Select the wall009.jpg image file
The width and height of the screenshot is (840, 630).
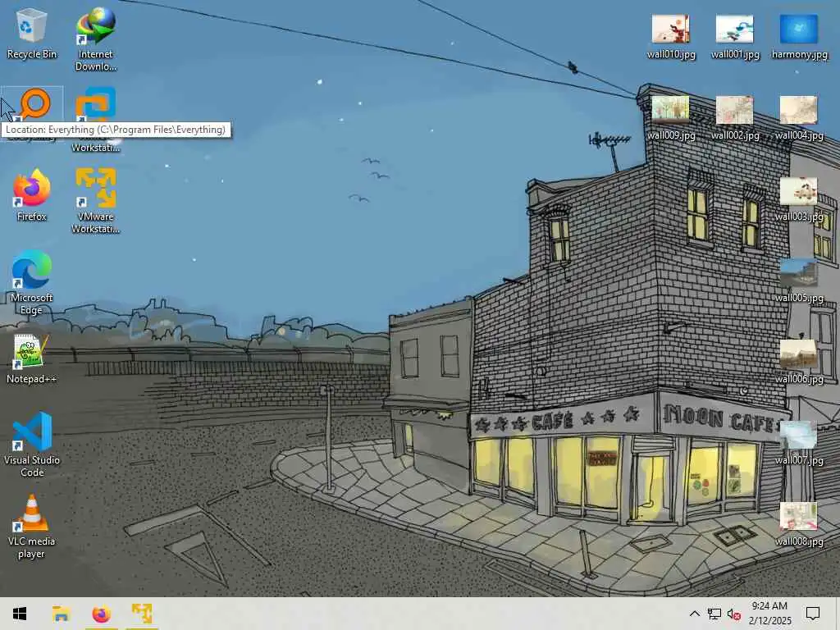[671, 118]
